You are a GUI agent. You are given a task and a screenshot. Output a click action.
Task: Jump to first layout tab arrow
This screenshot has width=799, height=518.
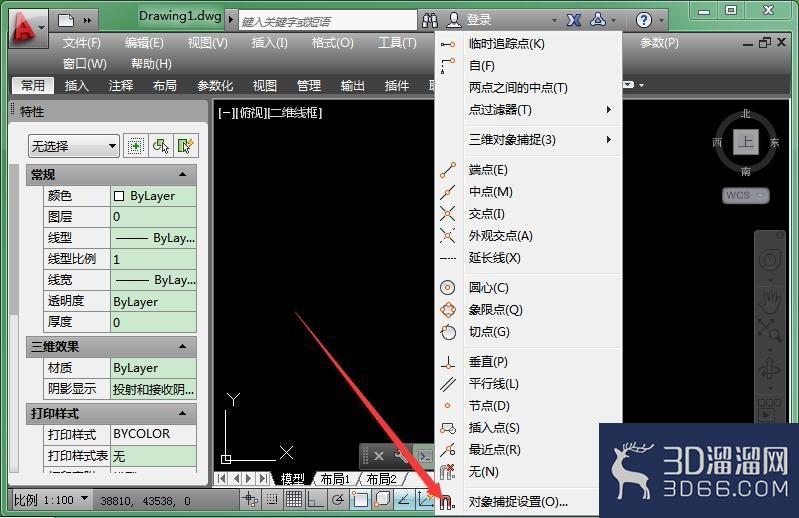[222, 478]
